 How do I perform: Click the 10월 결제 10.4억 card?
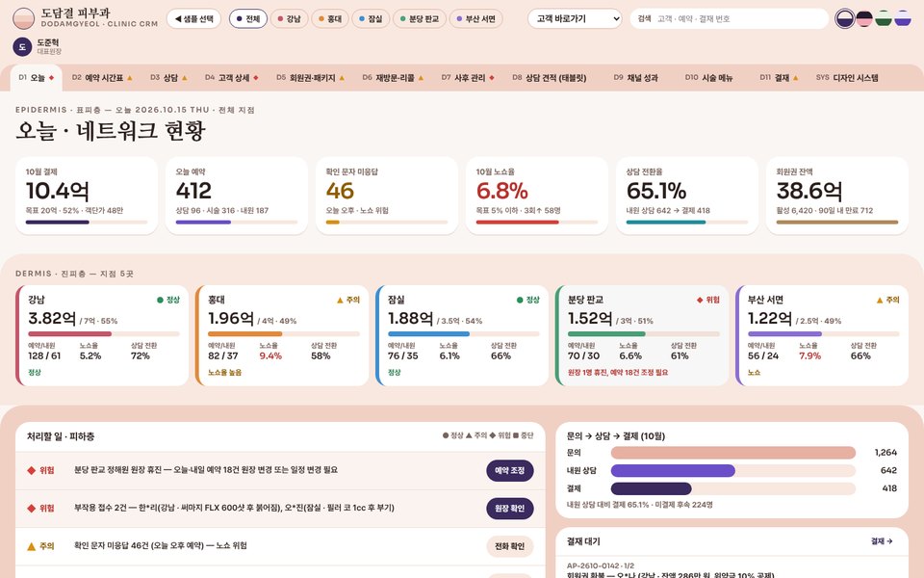(x=87, y=196)
